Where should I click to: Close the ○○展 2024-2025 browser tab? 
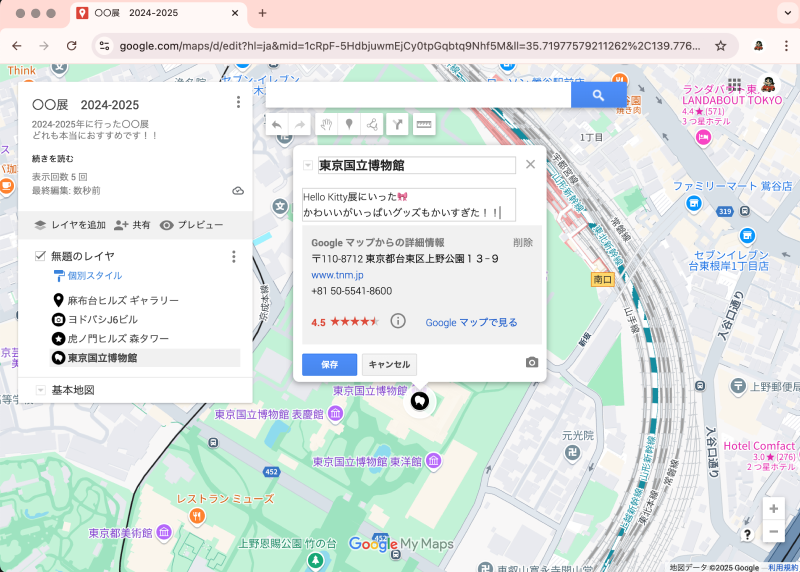[235, 13]
